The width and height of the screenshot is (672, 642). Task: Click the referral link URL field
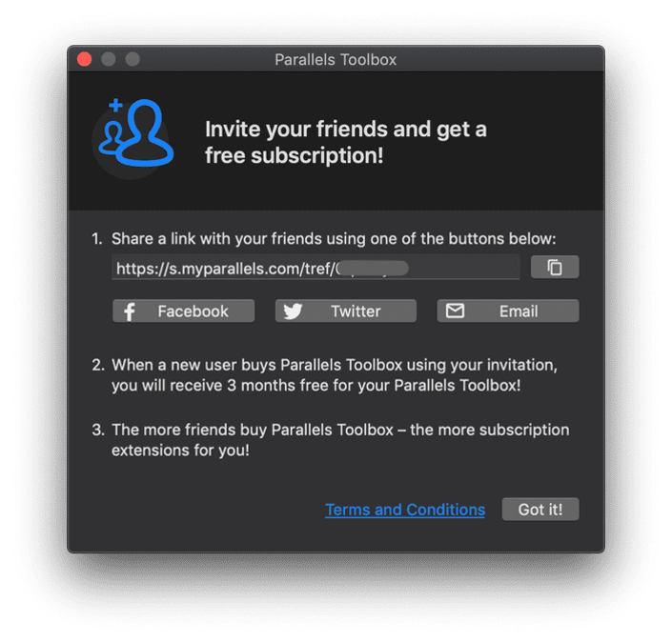coord(316,268)
